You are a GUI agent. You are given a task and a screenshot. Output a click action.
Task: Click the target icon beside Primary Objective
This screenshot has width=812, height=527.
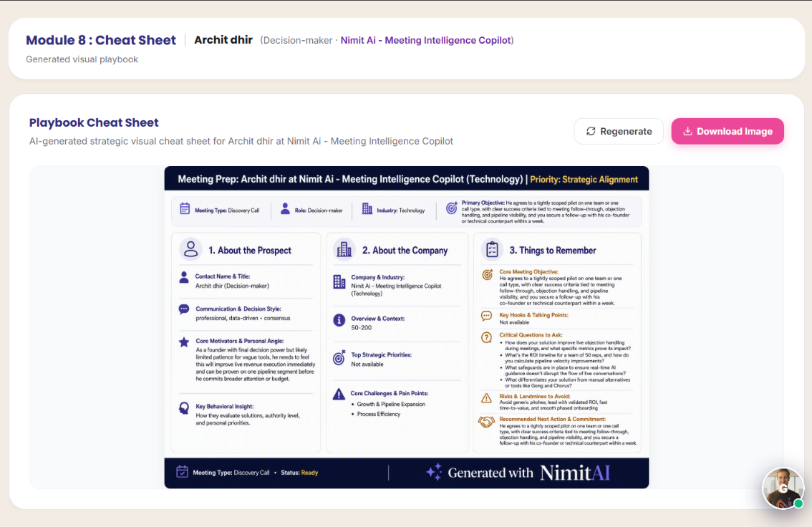coord(452,208)
